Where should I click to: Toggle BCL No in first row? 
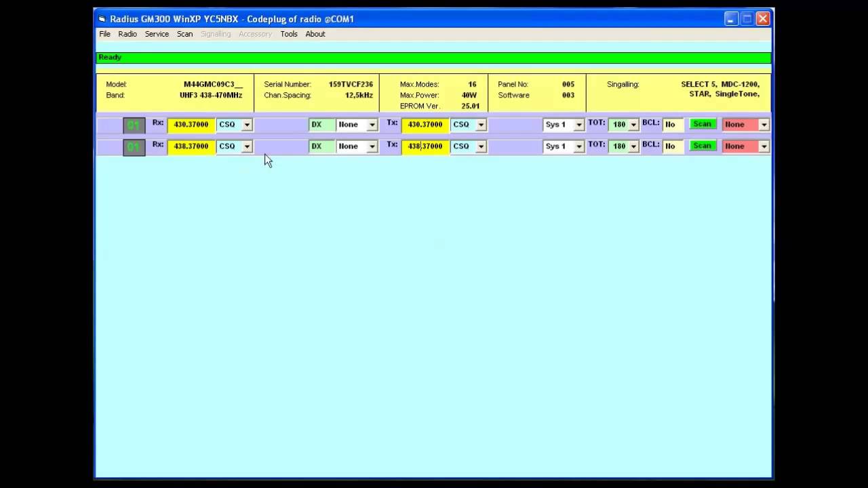[673, 125]
